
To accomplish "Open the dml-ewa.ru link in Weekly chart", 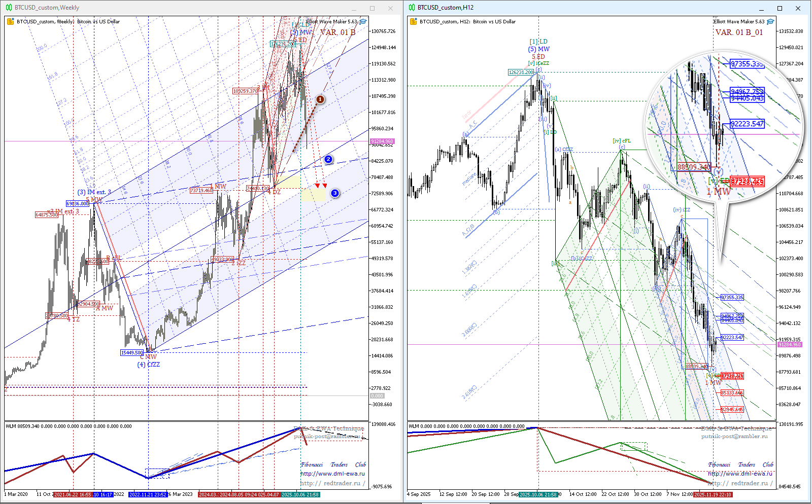I will coord(332,474).
